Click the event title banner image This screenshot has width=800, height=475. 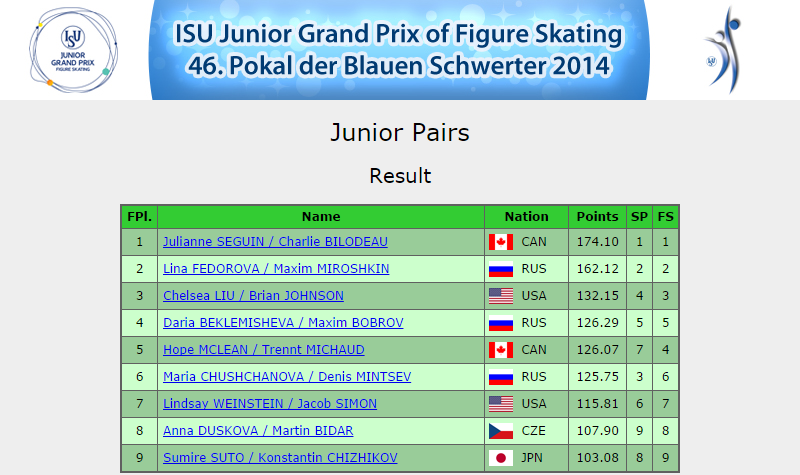click(399, 50)
